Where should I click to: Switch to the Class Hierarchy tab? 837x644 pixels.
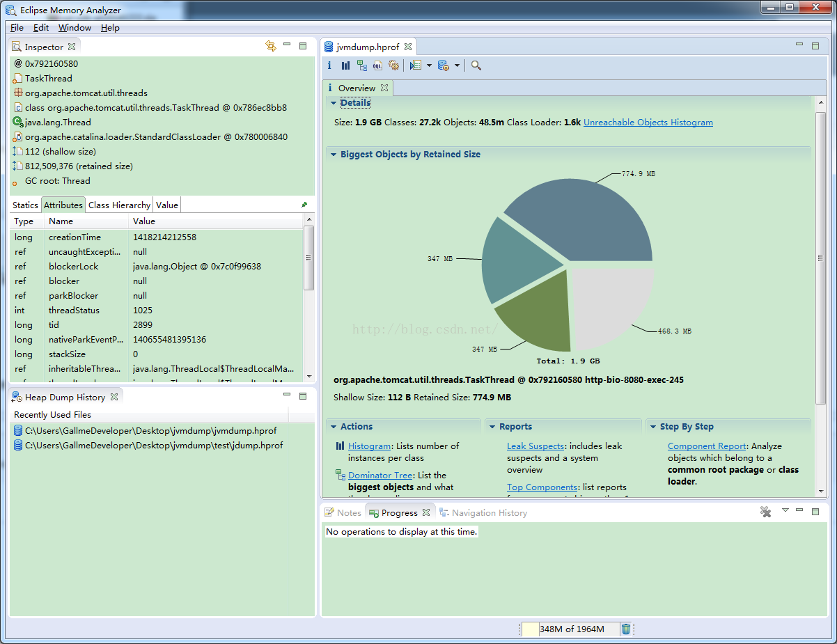[119, 205]
